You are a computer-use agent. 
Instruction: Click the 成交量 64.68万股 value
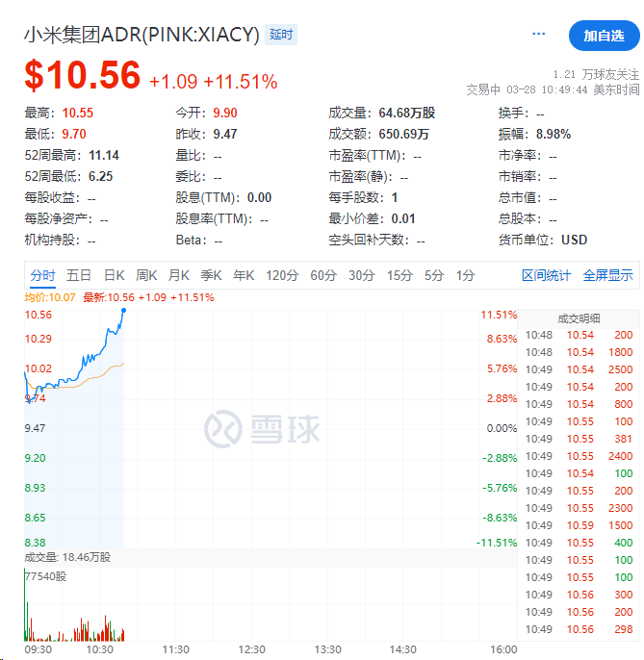click(407, 113)
